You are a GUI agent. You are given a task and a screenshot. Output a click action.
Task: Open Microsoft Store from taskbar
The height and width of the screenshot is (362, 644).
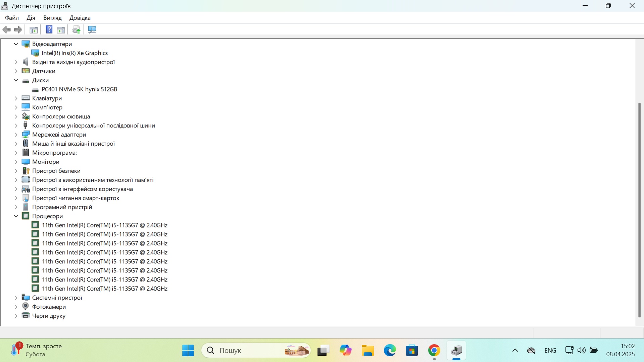pyautogui.click(x=412, y=351)
